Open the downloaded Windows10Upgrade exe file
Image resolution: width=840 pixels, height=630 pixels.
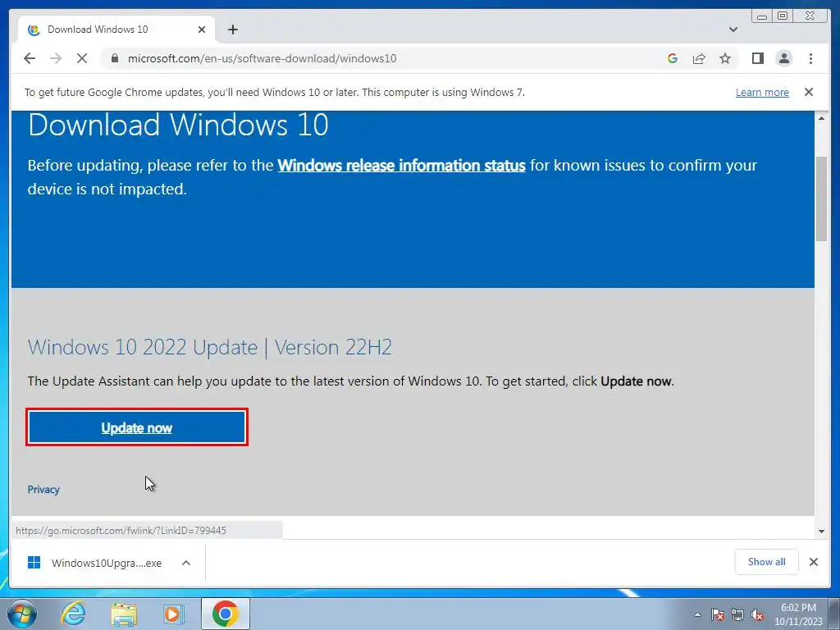(95, 563)
